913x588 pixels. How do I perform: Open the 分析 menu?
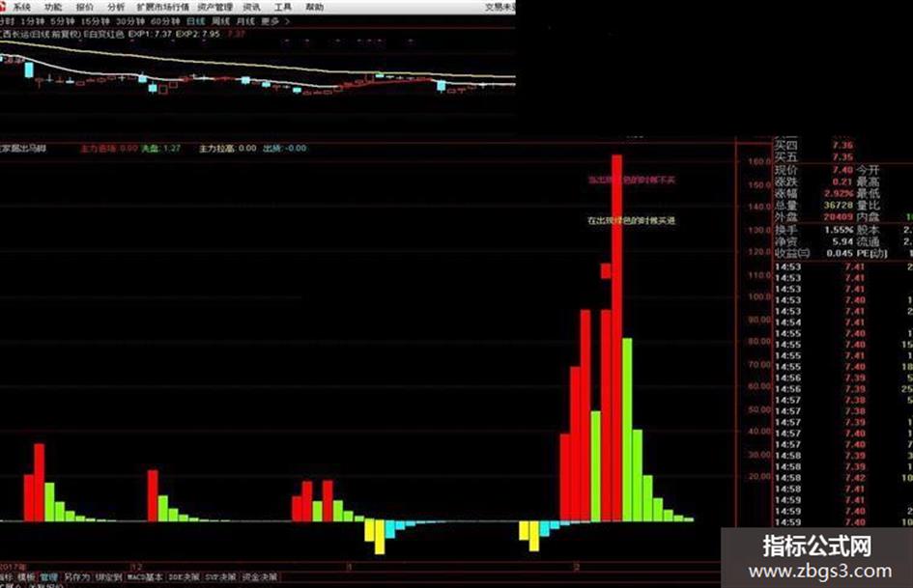pos(116,7)
